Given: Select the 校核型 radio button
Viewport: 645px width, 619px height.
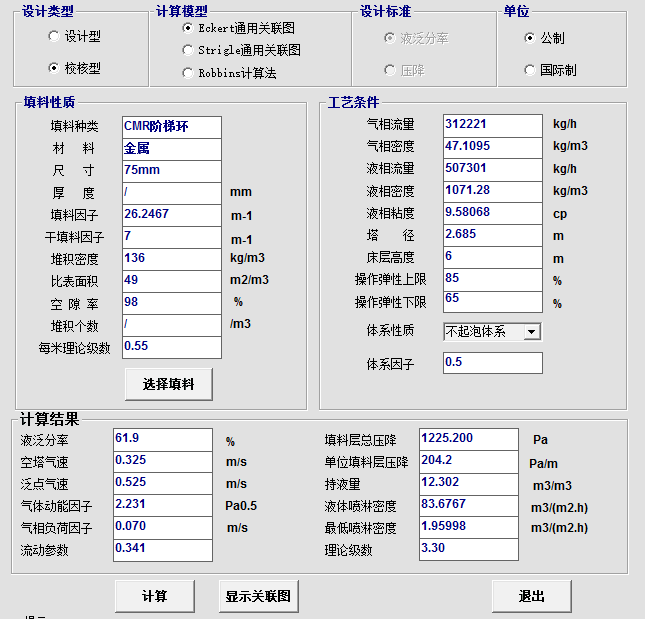Looking at the screenshot, I should click(54, 68).
